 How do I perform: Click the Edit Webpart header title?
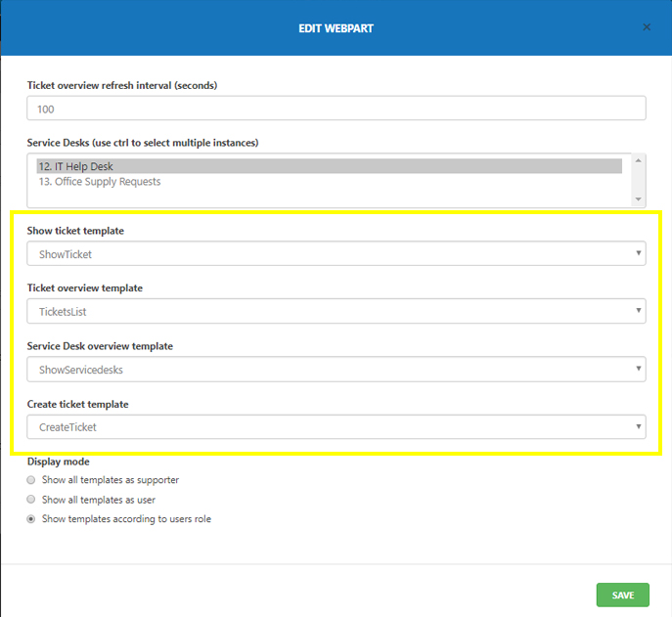pos(336,28)
